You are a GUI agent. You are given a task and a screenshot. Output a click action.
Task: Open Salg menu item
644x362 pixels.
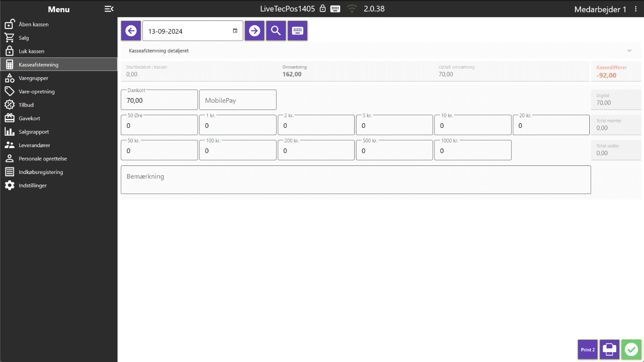59,38
